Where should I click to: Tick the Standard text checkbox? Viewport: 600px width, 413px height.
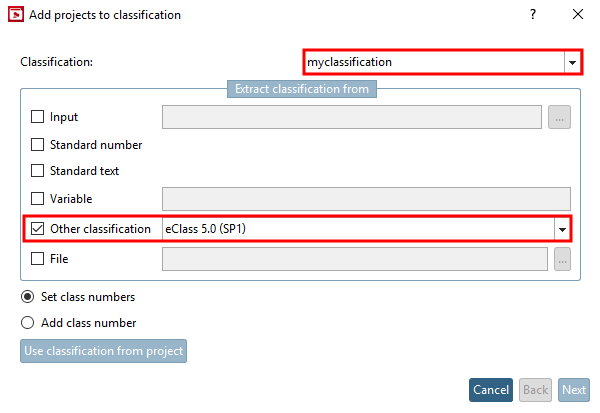[x=38, y=171]
